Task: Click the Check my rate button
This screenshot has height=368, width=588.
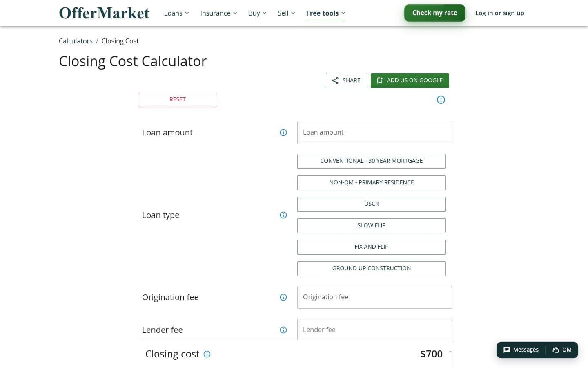Action: [434, 13]
